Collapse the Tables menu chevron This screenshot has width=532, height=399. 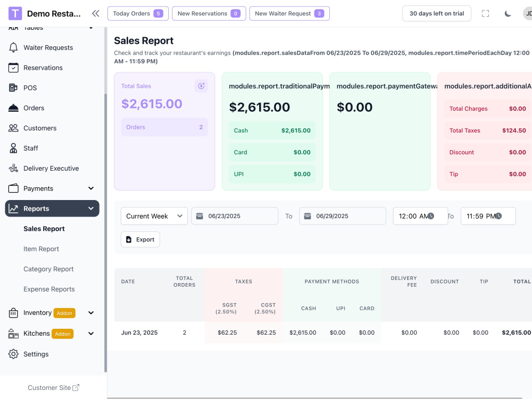91,28
